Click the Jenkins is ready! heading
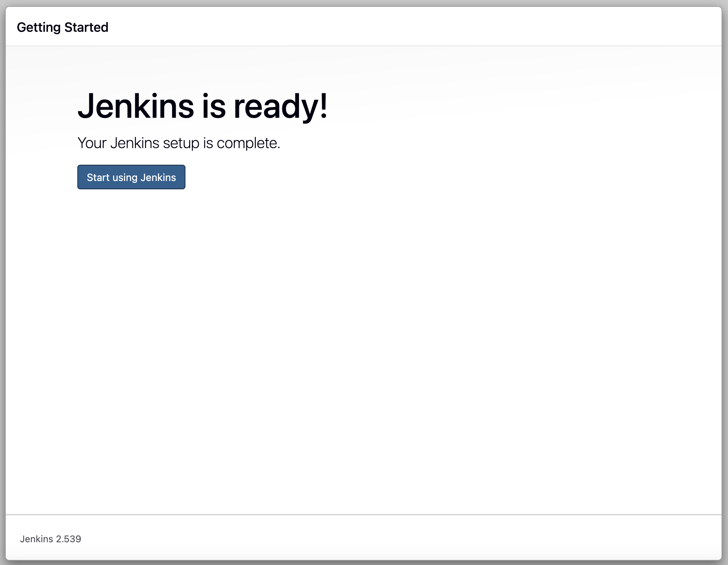This screenshot has width=728, height=565. [x=202, y=106]
